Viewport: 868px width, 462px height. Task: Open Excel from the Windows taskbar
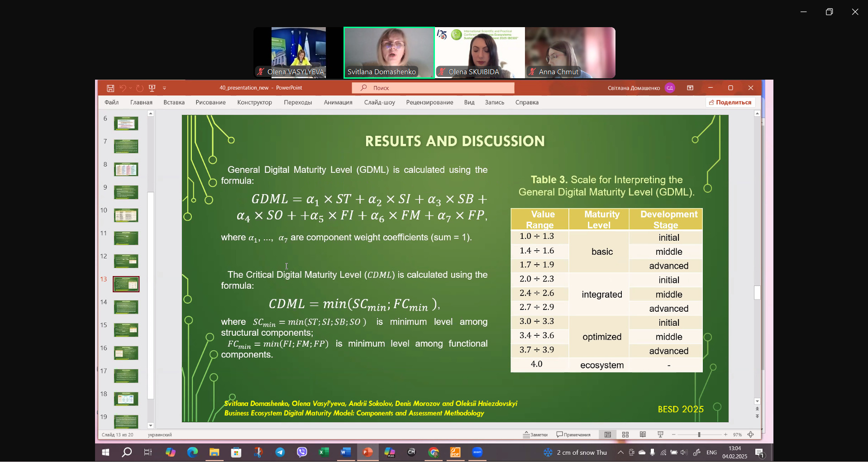point(324,452)
